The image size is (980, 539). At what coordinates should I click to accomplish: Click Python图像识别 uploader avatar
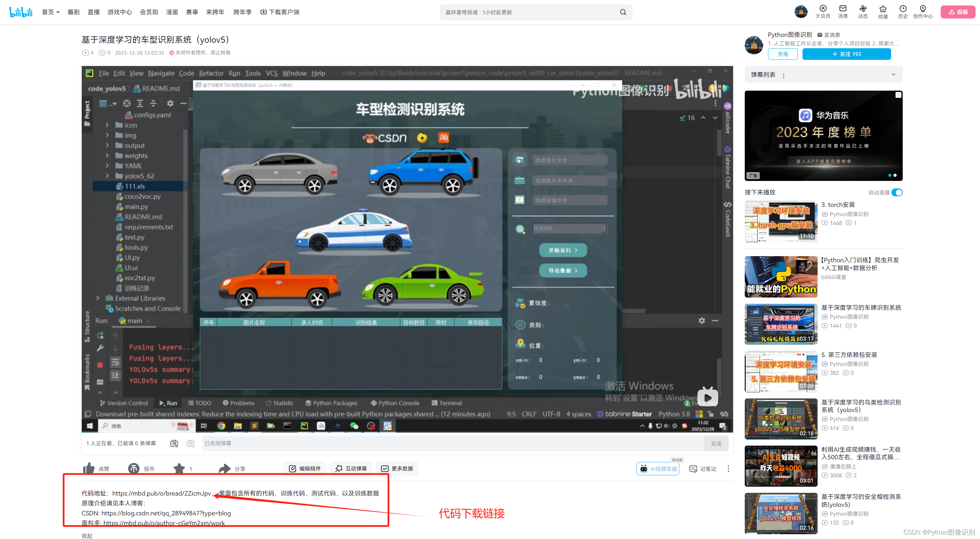pos(754,45)
